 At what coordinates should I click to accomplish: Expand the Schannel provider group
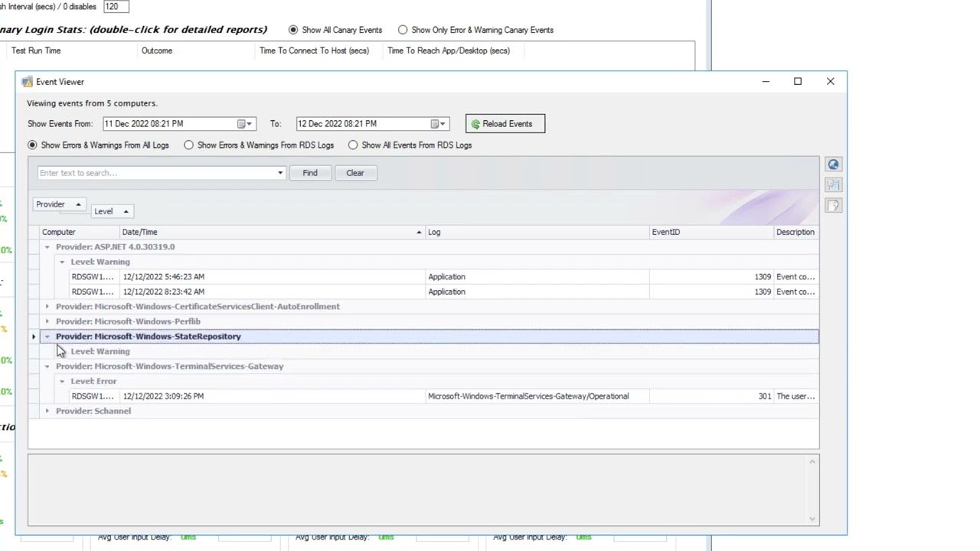[x=47, y=411]
